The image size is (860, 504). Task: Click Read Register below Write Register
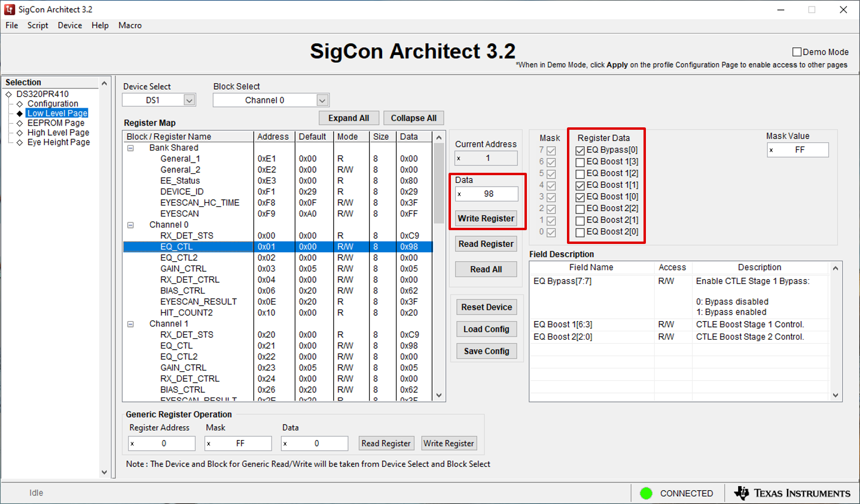[x=486, y=244]
